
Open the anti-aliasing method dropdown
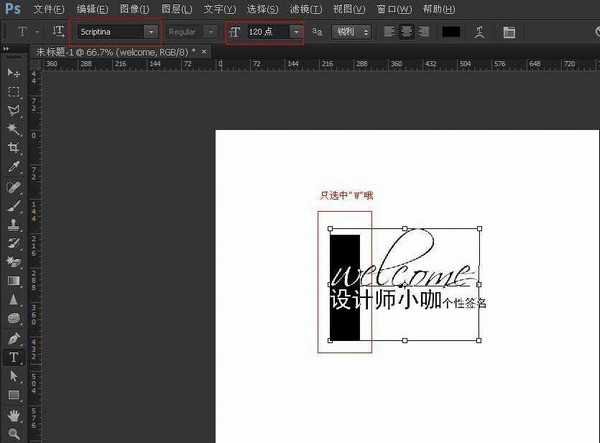[352, 32]
